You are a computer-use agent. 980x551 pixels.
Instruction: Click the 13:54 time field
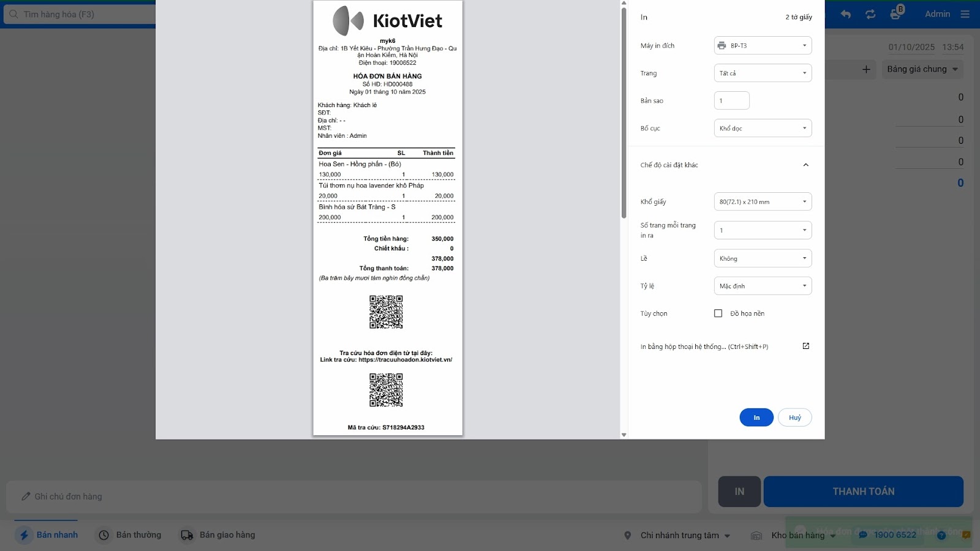click(953, 47)
